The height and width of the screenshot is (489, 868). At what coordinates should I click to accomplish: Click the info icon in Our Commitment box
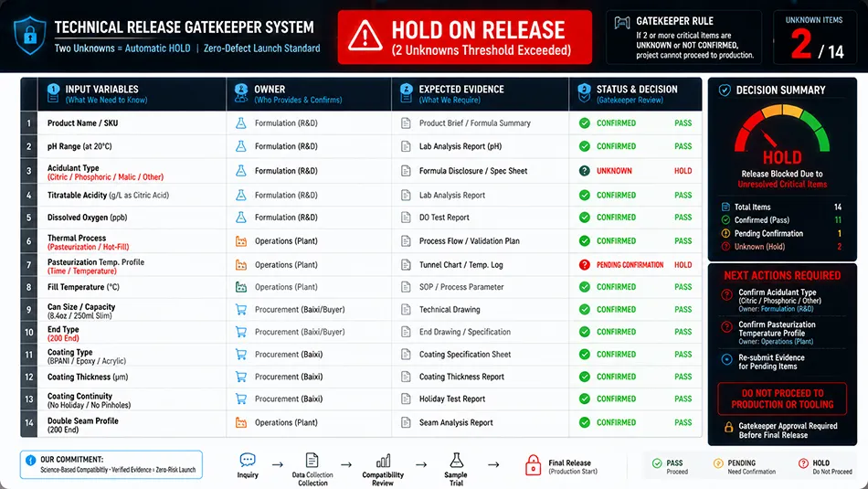click(31, 460)
